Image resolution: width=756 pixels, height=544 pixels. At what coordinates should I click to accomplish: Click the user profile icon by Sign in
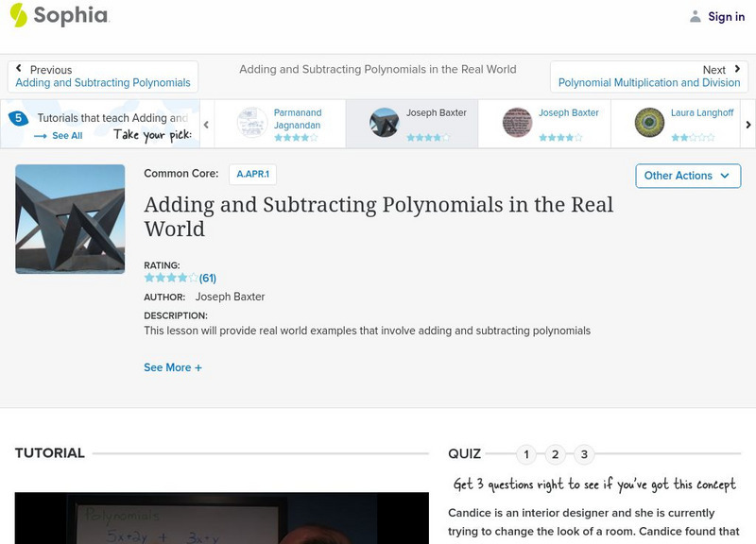pyautogui.click(x=696, y=16)
